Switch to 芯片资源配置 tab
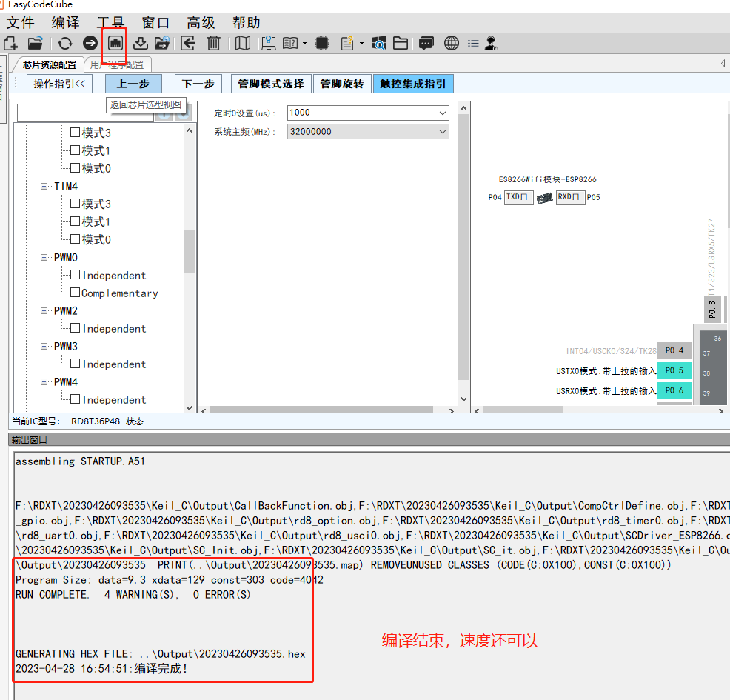Viewport: 730px width, 700px height. 50,64
